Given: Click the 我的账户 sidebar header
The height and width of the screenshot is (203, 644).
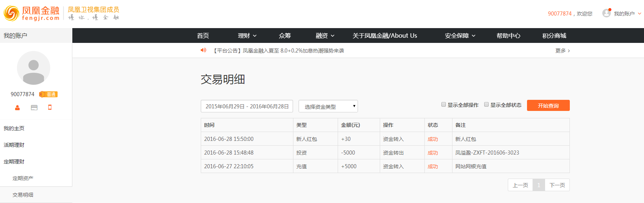Looking at the screenshot, I should 36,35.
